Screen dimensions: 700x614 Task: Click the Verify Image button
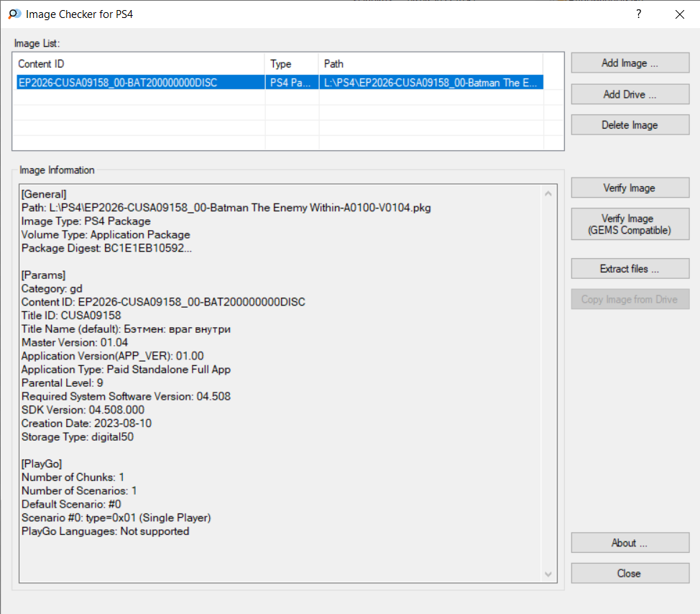click(x=630, y=188)
